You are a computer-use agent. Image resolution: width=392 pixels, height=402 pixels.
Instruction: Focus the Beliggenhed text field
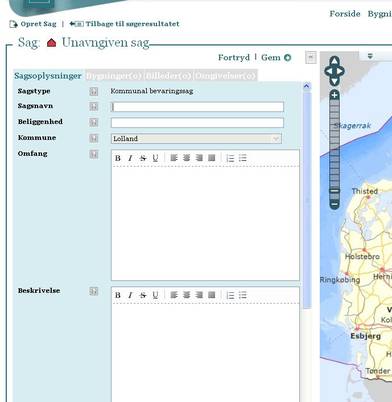[x=197, y=122]
